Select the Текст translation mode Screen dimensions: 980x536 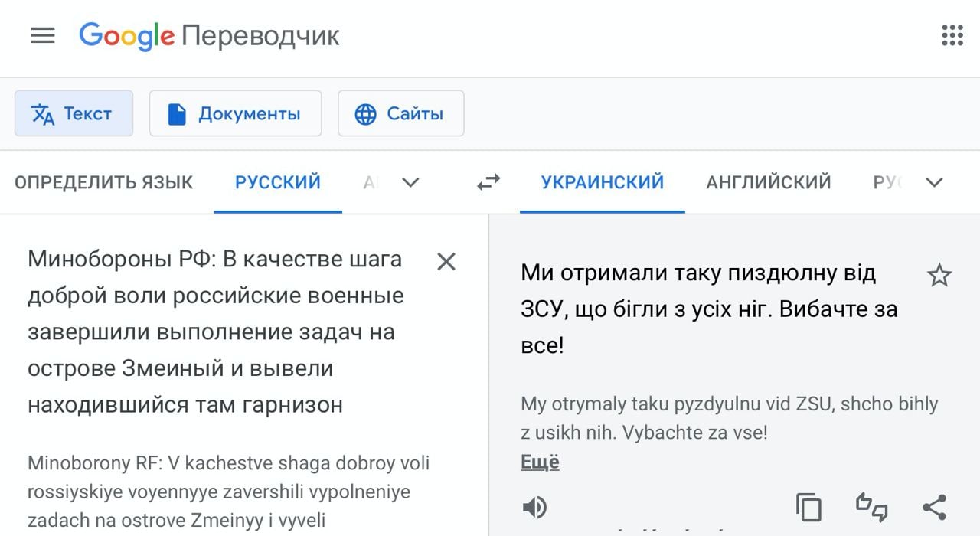click(73, 114)
